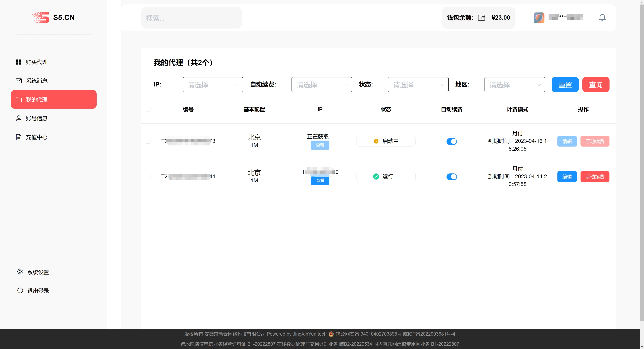This screenshot has height=349, width=644.
Task: Toggle auto-renew switch for 启动中 proxy
Action: [452, 141]
